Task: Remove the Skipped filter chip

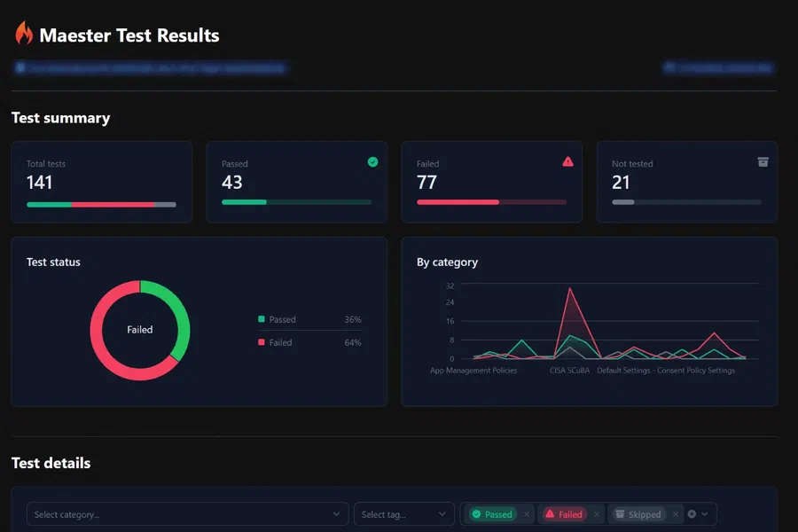Action: (x=676, y=514)
